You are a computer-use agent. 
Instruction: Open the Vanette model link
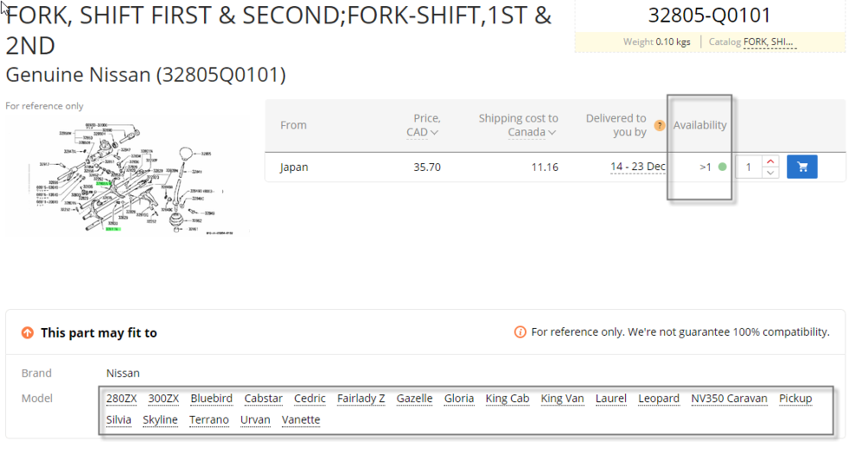(x=300, y=419)
